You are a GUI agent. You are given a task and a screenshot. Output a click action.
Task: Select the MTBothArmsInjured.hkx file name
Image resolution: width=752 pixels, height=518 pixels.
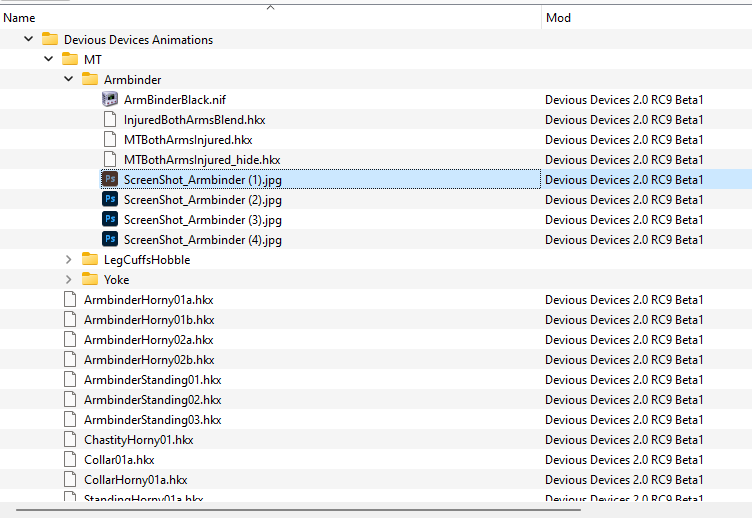pos(188,140)
